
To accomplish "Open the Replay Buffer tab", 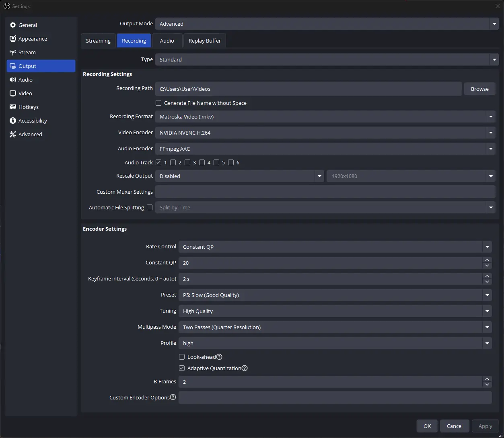I will click(204, 41).
